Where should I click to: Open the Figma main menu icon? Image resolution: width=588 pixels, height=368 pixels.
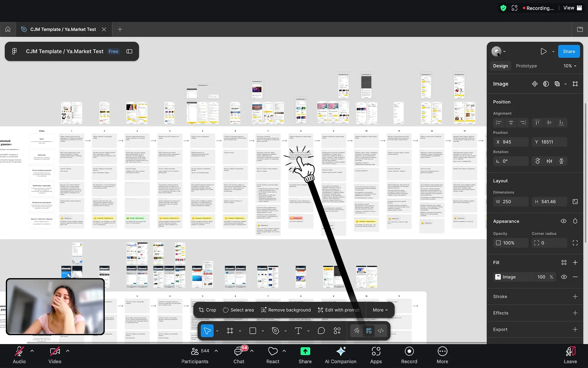pos(14,52)
